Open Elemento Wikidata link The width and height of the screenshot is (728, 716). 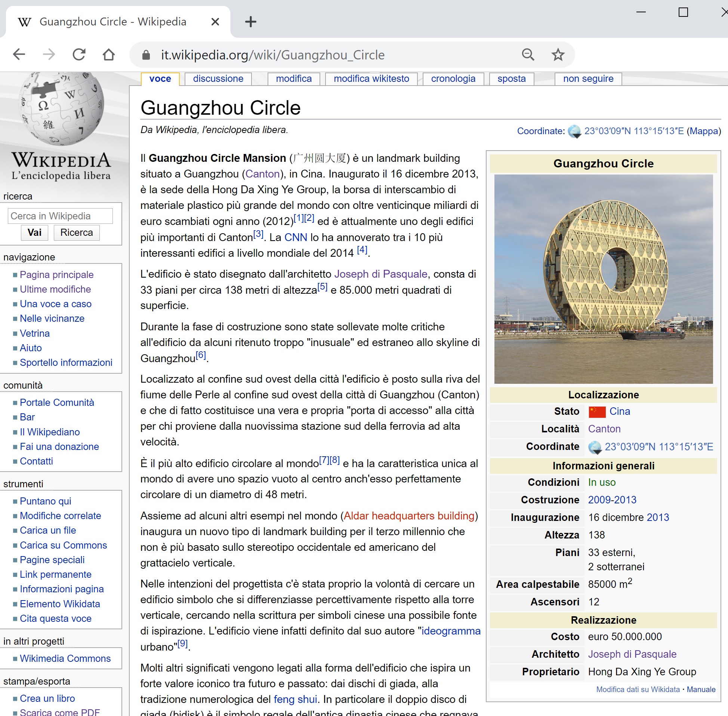(x=60, y=604)
